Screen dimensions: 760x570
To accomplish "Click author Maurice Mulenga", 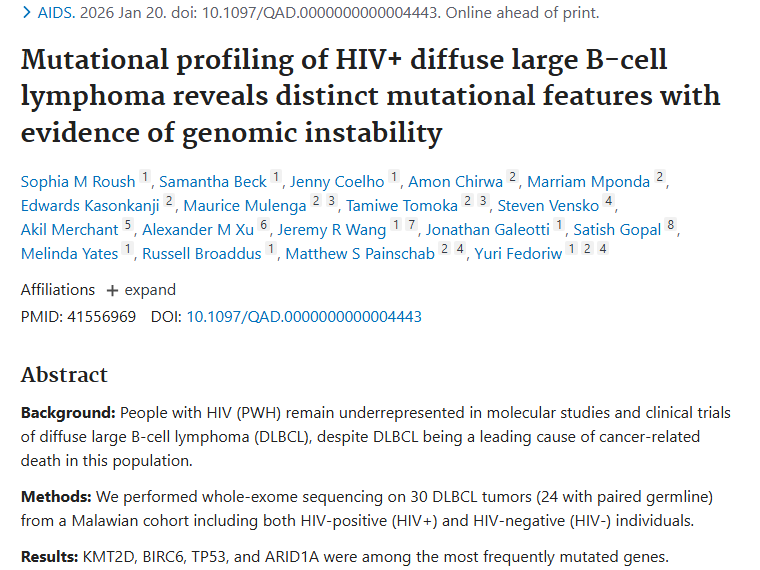I will [x=244, y=206].
